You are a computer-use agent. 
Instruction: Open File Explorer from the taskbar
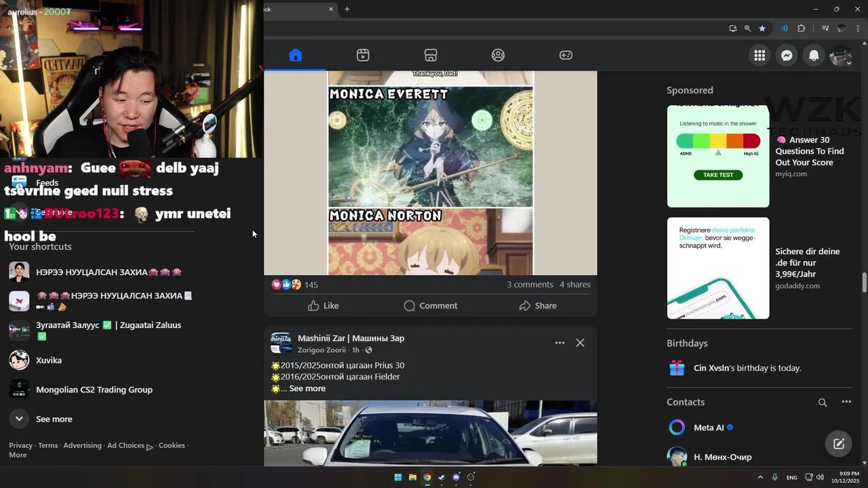[x=412, y=477]
